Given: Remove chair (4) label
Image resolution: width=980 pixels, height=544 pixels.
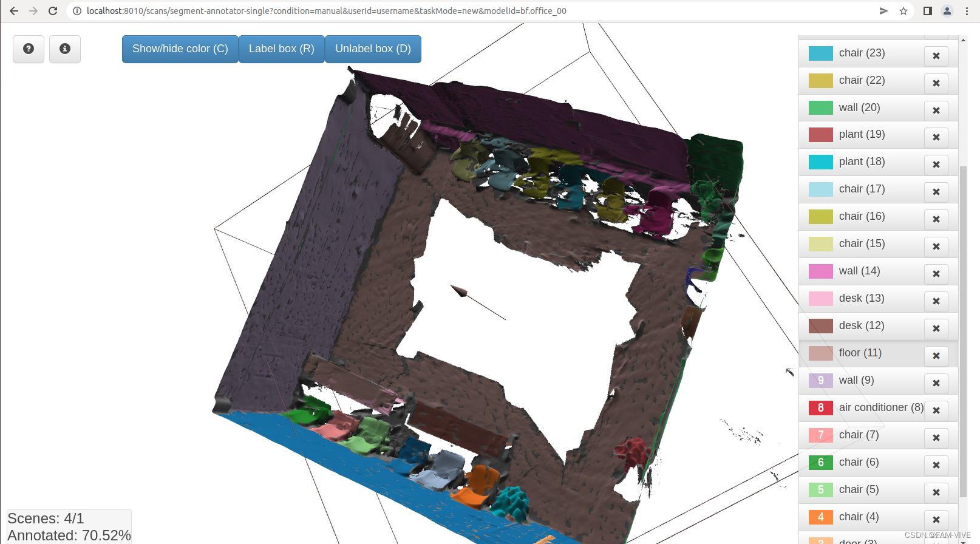Looking at the screenshot, I should [x=936, y=520].
